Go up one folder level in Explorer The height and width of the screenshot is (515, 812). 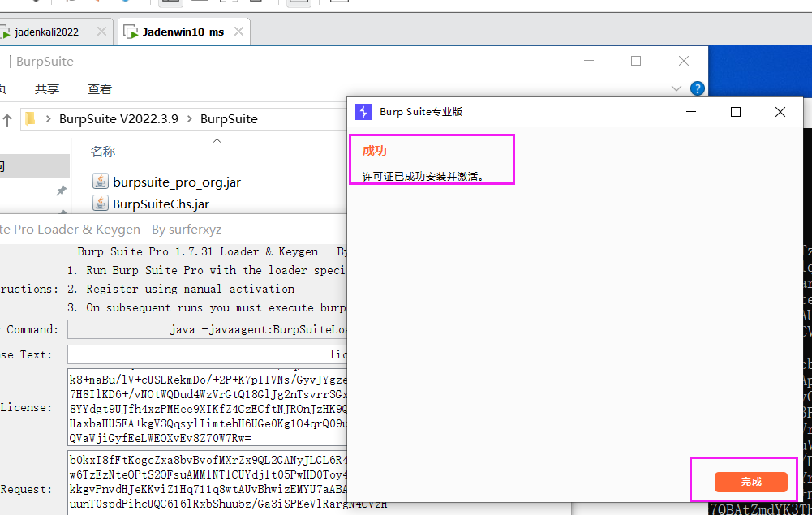tap(7, 120)
